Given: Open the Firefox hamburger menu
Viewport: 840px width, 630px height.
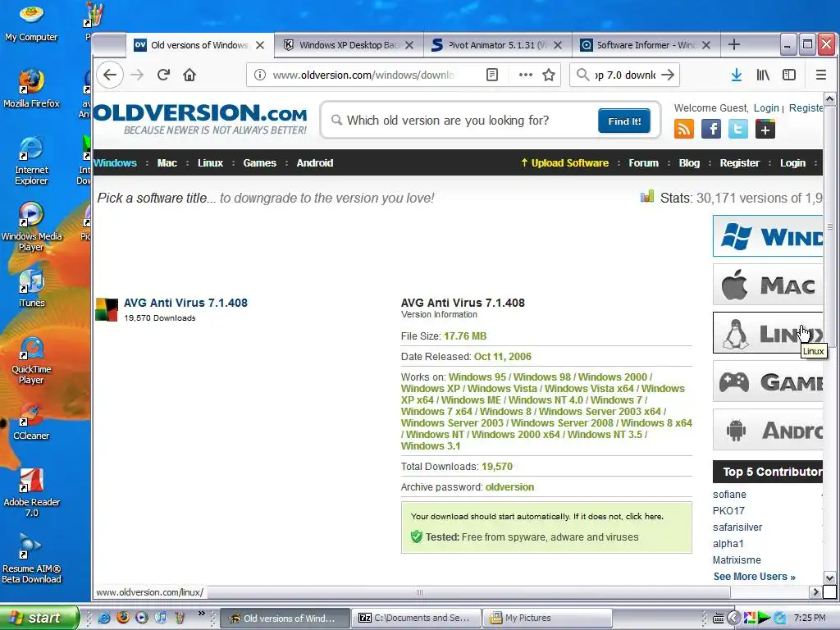Looking at the screenshot, I should [820, 75].
